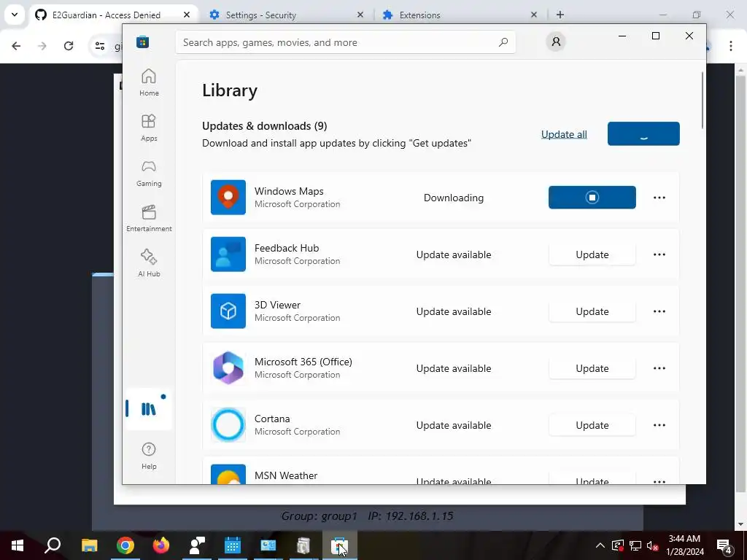The width and height of the screenshot is (747, 560).
Task: Open the Apps section in sidebar
Action: (x=149, y=128)
